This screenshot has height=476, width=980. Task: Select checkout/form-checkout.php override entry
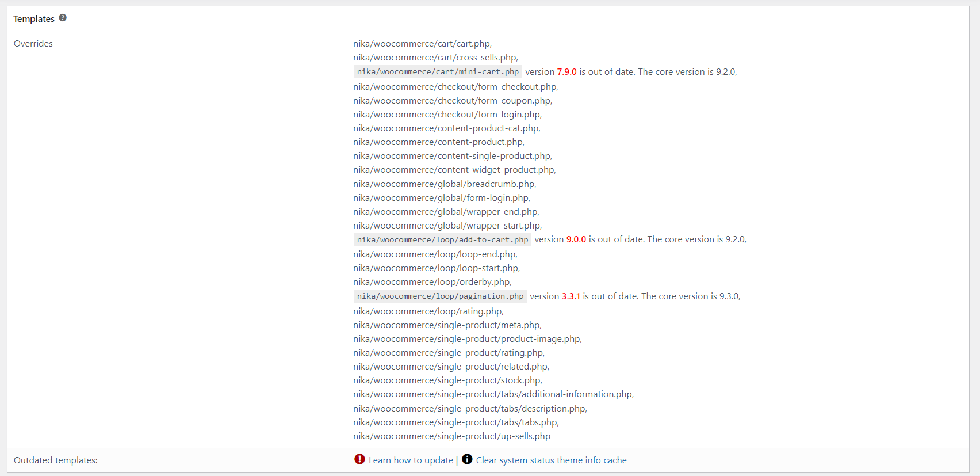455,87
